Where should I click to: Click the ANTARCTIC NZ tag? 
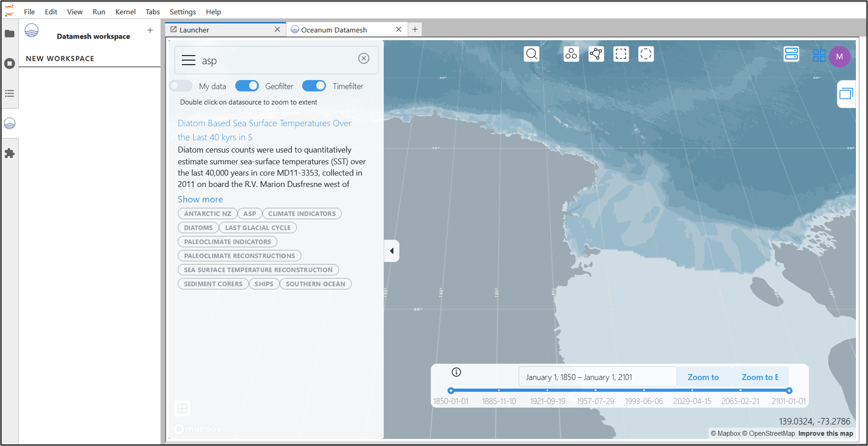(x=208, y=213)
